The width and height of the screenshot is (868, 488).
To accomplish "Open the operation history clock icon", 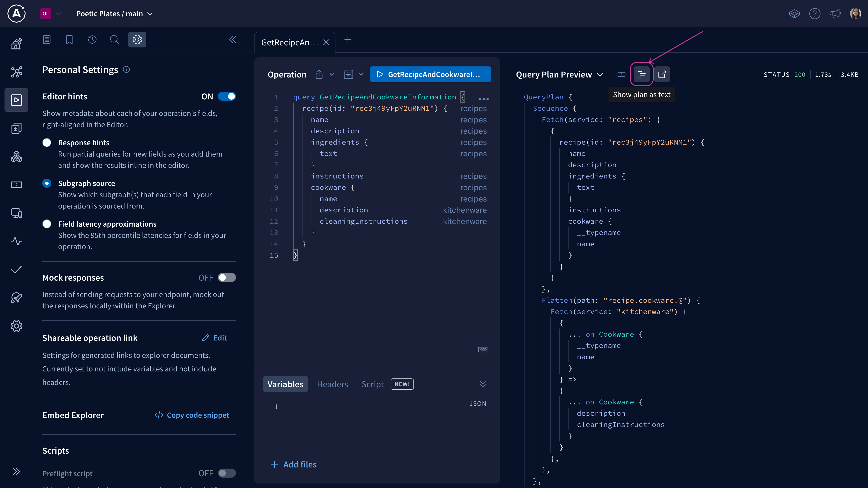I will [x=92, y=40].
